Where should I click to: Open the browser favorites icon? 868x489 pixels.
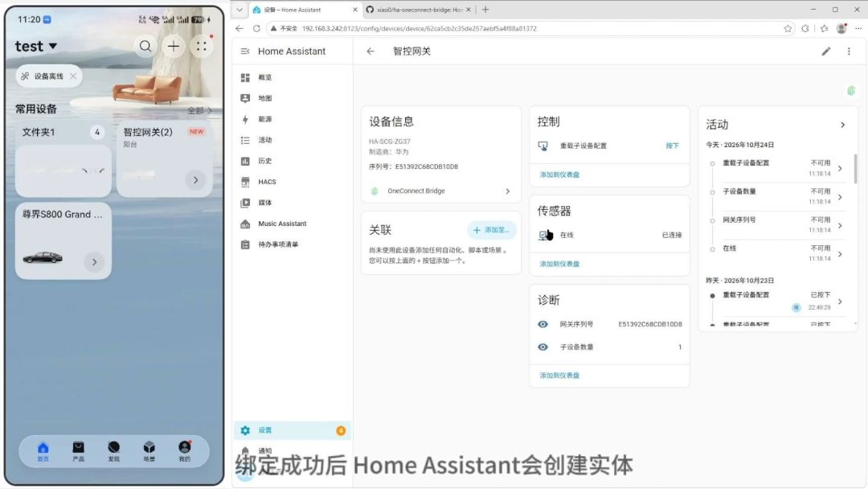tap(825, 28)
